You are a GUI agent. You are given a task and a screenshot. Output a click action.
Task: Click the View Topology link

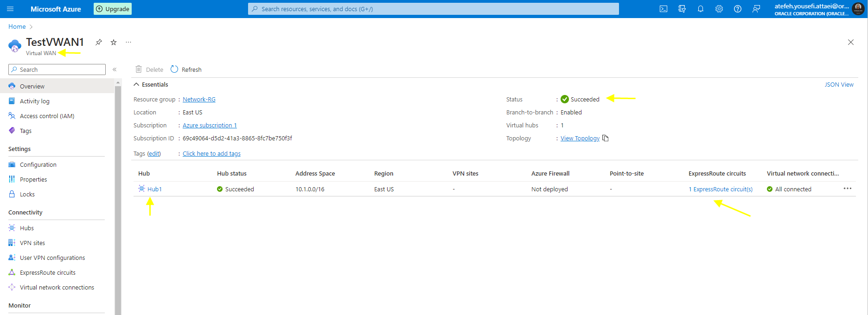pyautogui.click(x=580, y=138)
